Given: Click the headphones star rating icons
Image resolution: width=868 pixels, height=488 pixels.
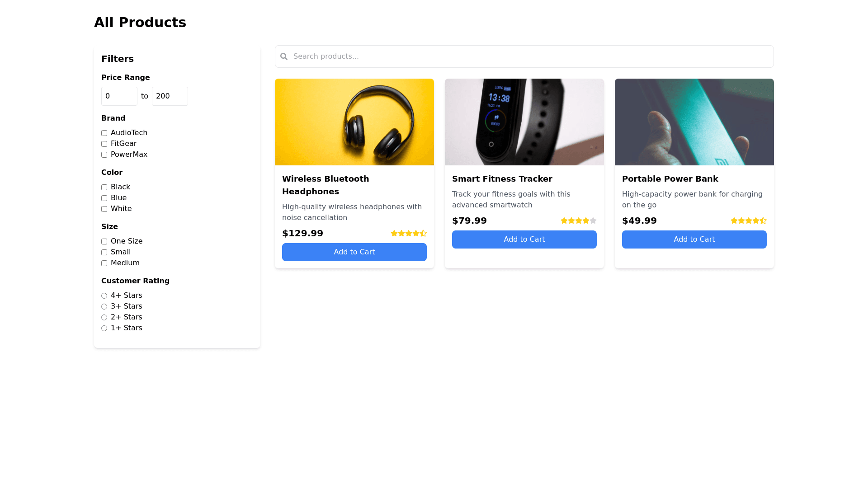Looking at the screenshot, I should 408,234.
